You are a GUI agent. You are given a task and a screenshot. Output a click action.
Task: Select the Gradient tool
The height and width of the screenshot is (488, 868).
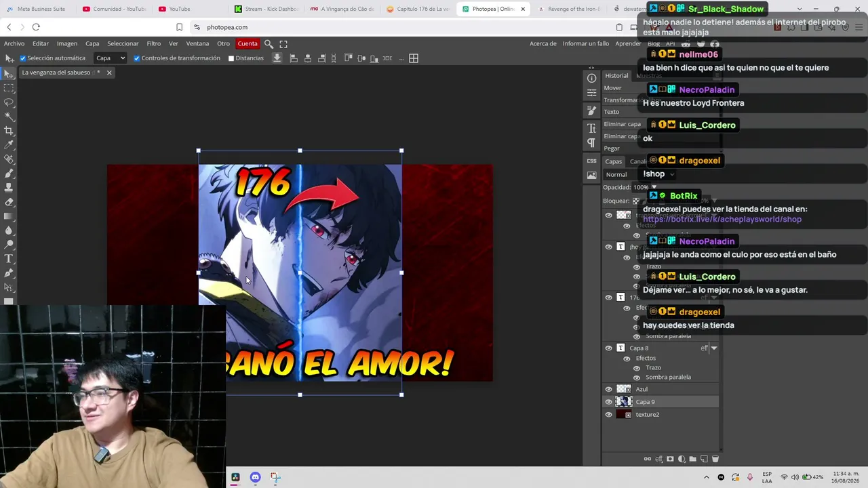point(9,216)
